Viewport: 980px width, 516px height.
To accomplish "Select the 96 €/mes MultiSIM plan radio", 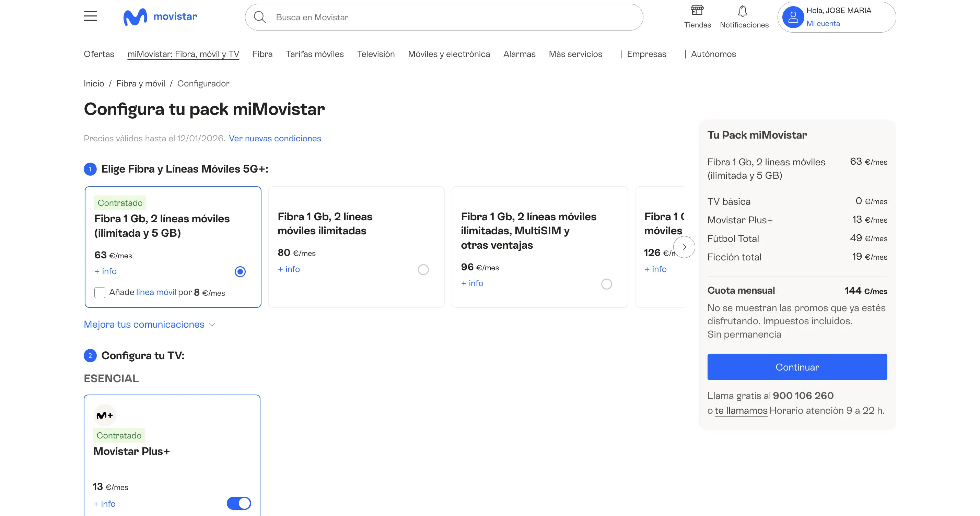I will click(x=606, y=284).
